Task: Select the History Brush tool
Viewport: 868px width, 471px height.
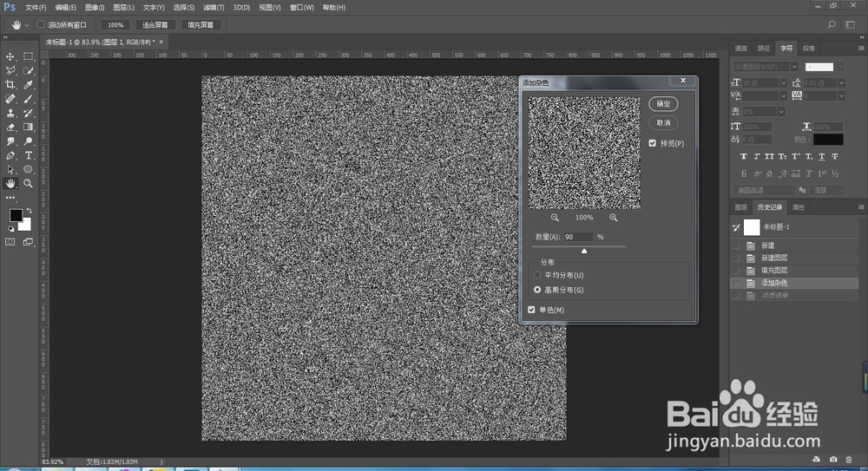Action: [28, 113]
